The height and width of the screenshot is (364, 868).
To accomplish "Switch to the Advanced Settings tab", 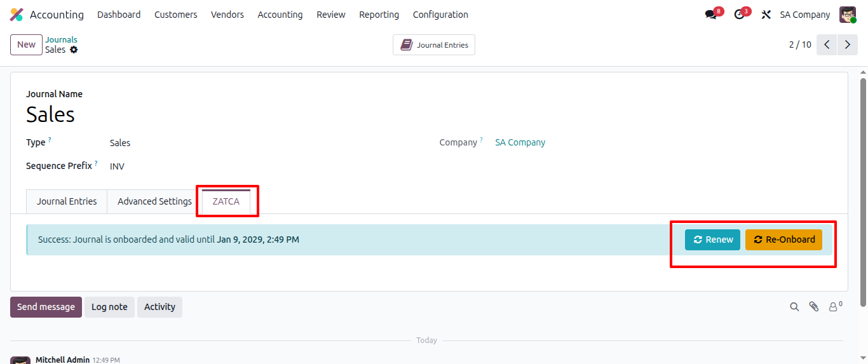I will (154, 201).
